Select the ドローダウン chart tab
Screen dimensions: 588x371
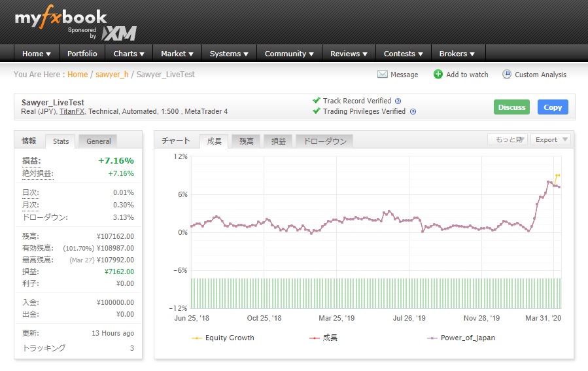324,141
